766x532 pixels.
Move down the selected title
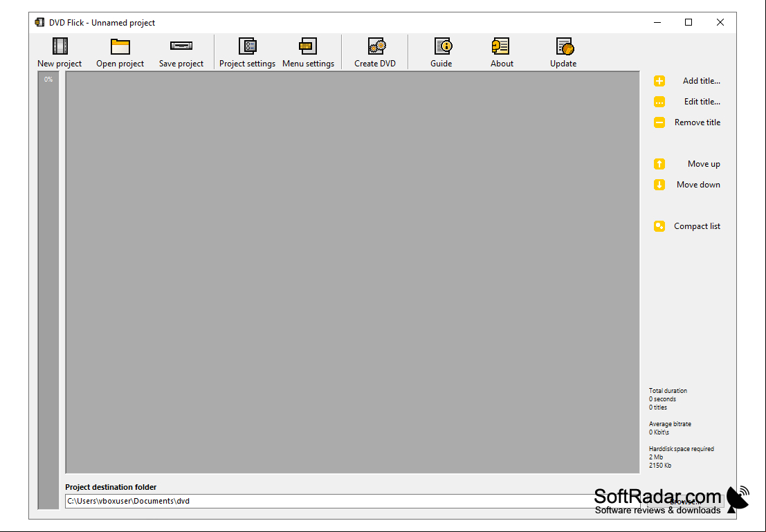point(687,185)
